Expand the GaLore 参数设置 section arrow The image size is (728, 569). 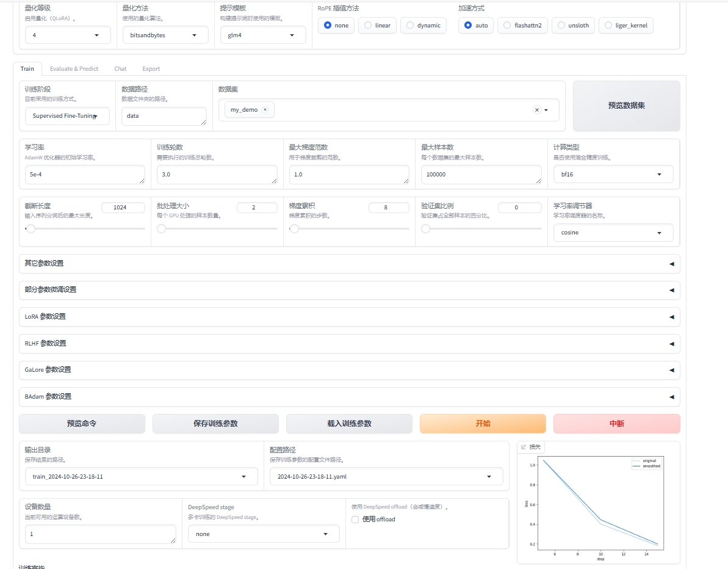coord(671,370)
